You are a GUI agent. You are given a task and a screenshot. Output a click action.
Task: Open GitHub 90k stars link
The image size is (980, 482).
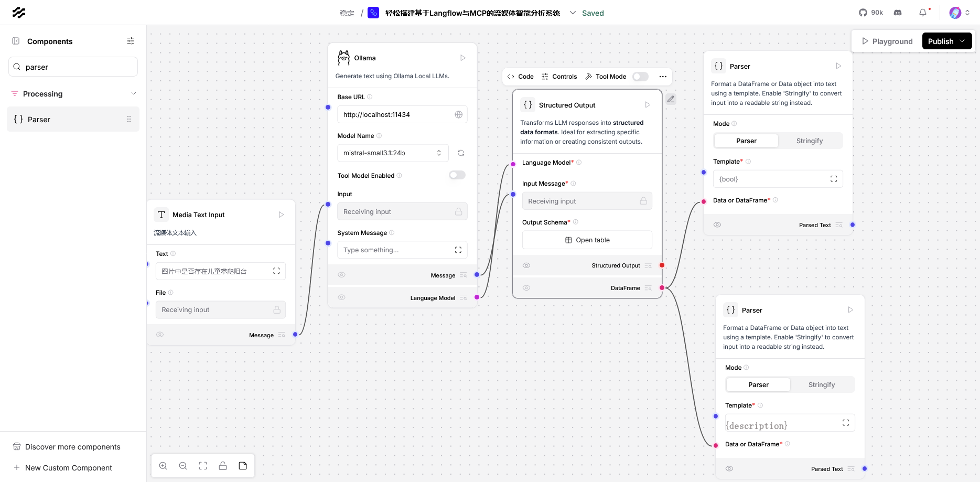tap(871, 13)
